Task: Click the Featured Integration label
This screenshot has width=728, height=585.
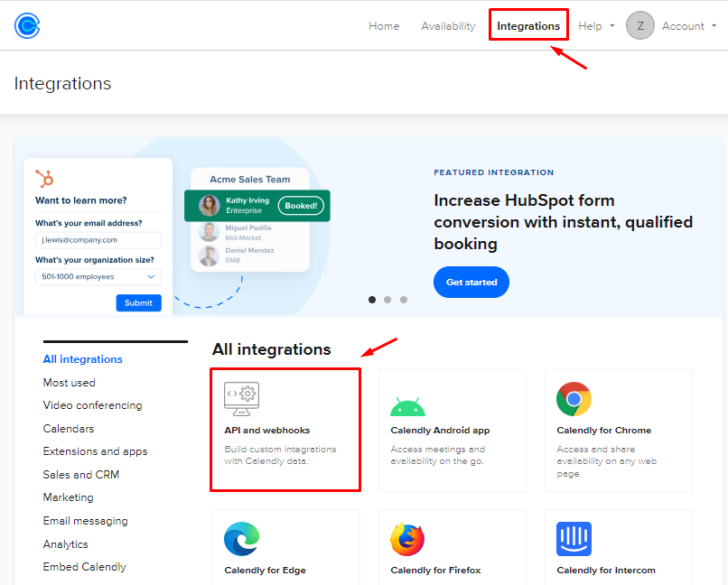Action: tap(493, 172)
